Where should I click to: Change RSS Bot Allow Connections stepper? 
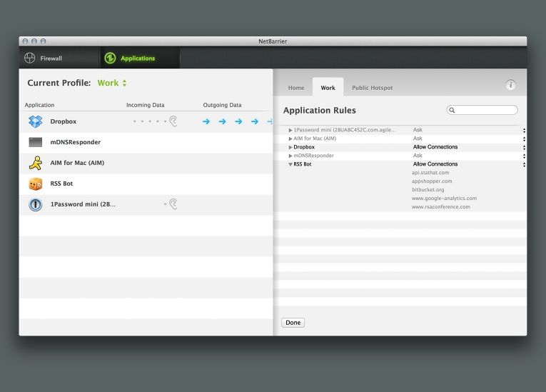pyautogui.click(x=524, y=164)
